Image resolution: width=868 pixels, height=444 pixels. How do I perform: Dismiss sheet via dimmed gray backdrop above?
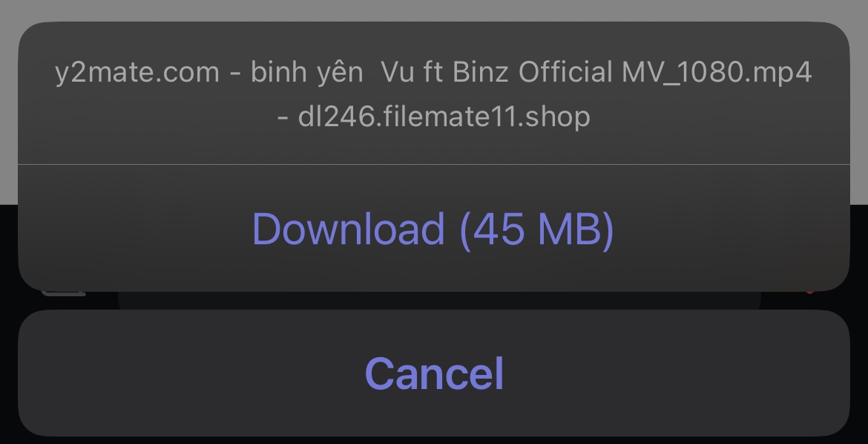tap(433, 9)
